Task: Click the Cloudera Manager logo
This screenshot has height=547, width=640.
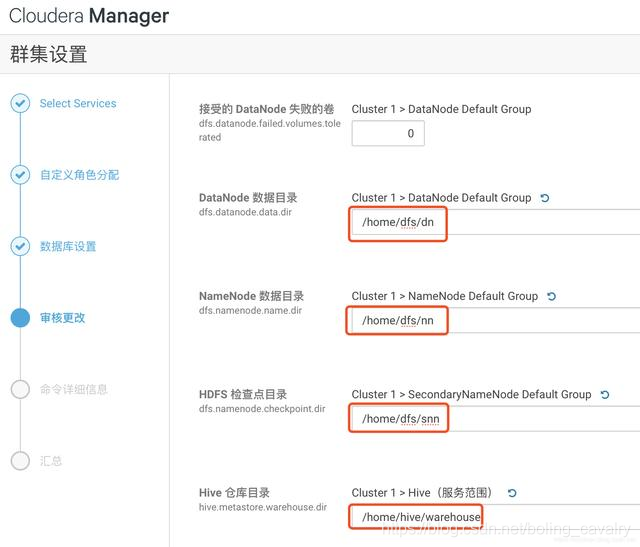Action: pos(89,16)
